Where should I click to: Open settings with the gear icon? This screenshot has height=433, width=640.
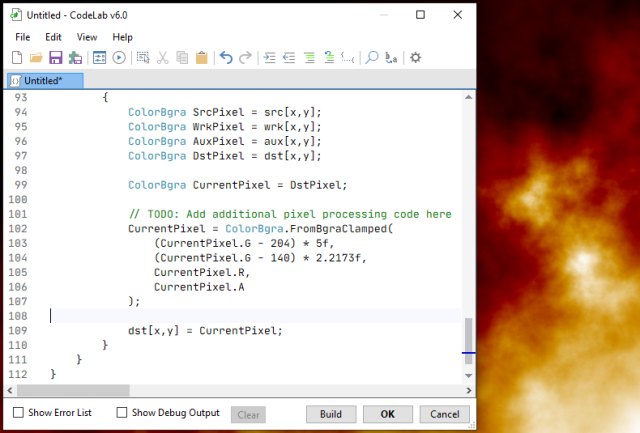pos(416,58)
